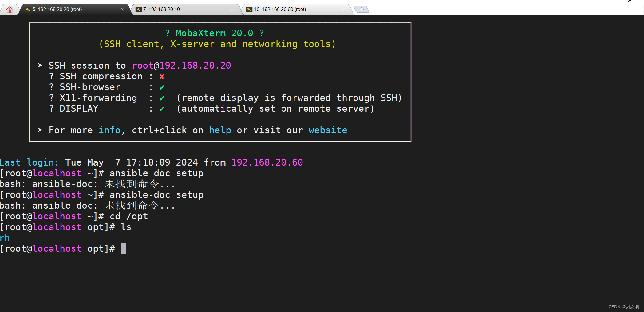Viewport: 644px width, 312px height.
Task: Click root@192.168.20.20 session address text
Action: coord(181,66)
